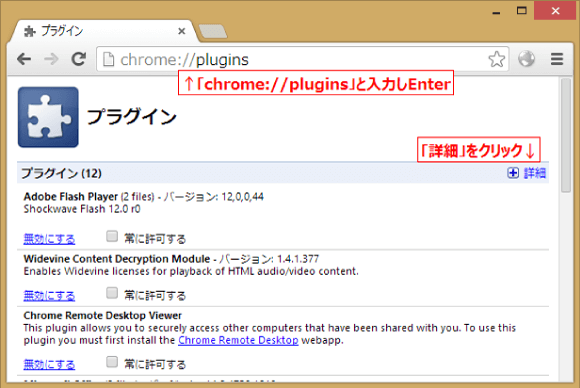Close the プラグイン tab
Viewport: 580px width, 388px height.
(x=182, y=31)
